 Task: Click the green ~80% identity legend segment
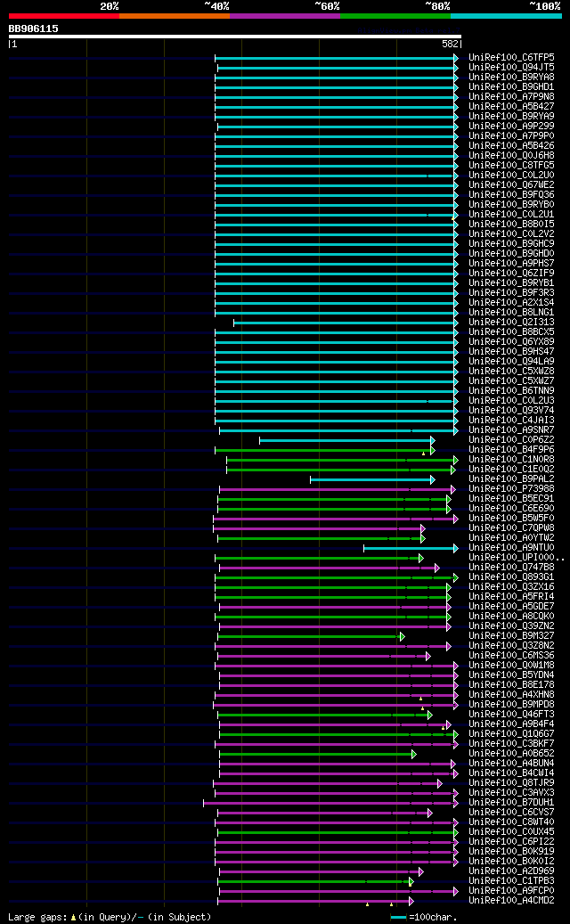(x=395, y=16)
